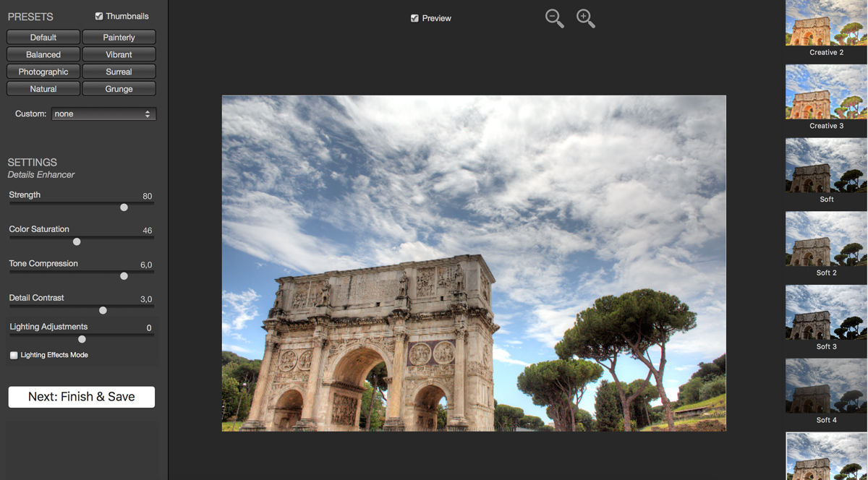868x480 pixels.
Task: Enable Lighting Effects Mode checkbox
Action: (x=14, y=355)
